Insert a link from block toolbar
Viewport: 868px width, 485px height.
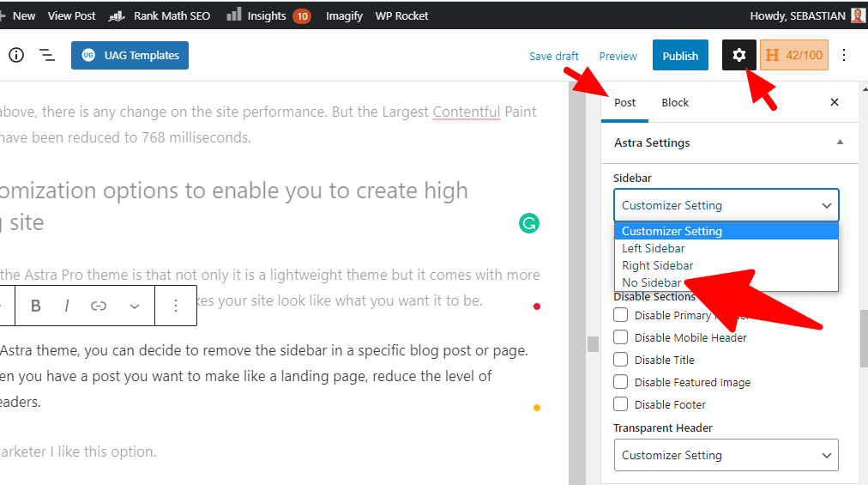pos(99,306)
